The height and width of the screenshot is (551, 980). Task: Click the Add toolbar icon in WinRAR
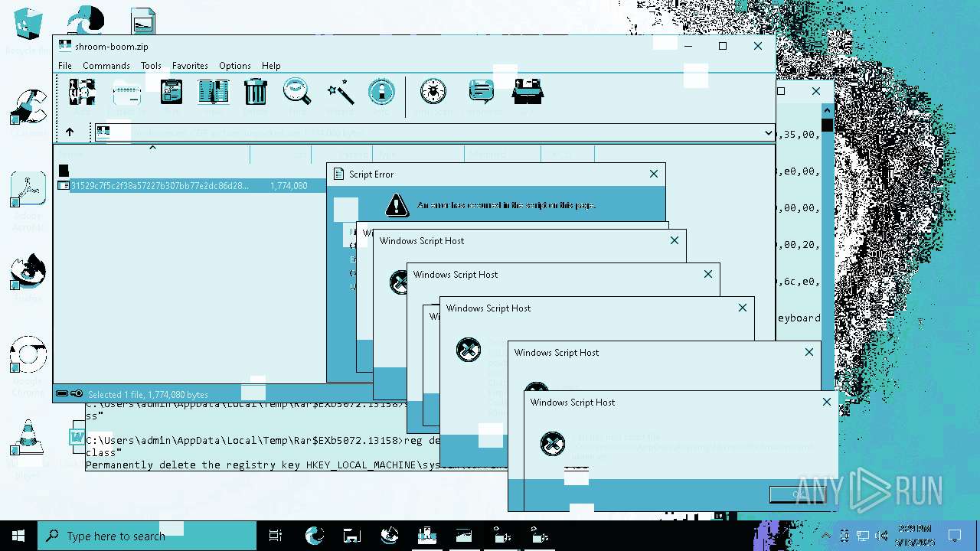[x=82, y=93]
